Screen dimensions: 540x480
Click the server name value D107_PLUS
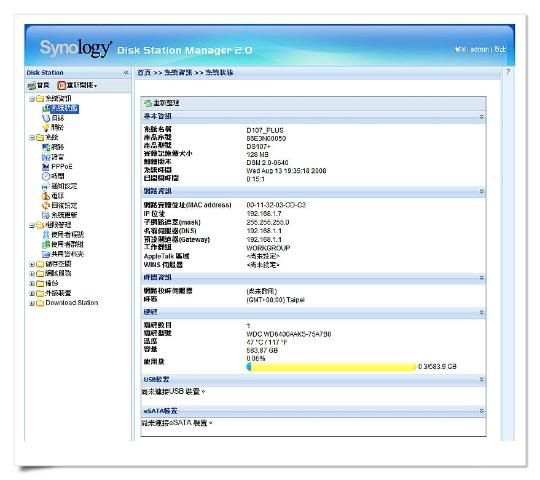point(265,131)
